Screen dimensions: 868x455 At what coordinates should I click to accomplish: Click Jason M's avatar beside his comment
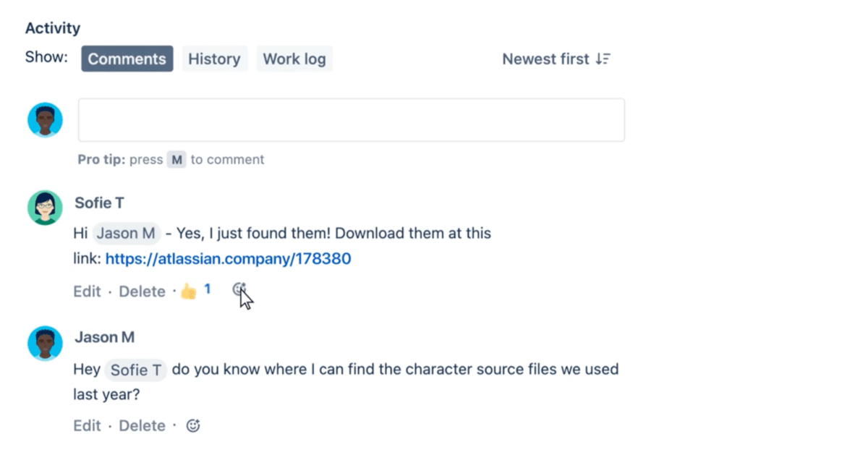(45, 343)
